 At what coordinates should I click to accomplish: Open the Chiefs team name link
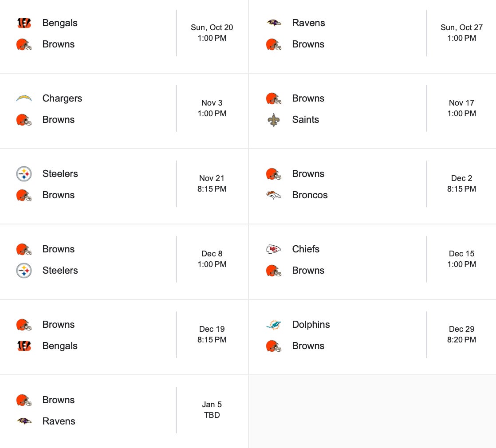click(x=306, y=249)
